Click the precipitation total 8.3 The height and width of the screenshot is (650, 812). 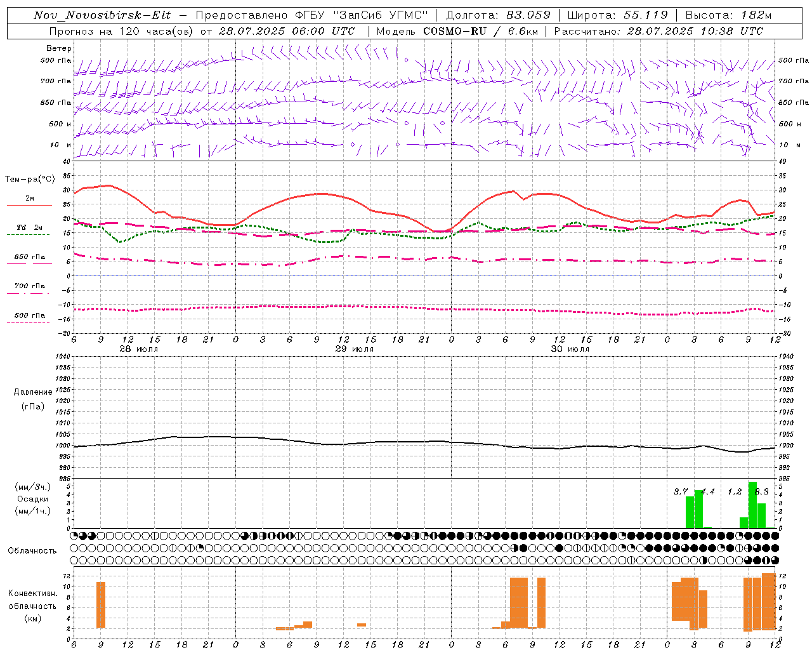point(761,491)
